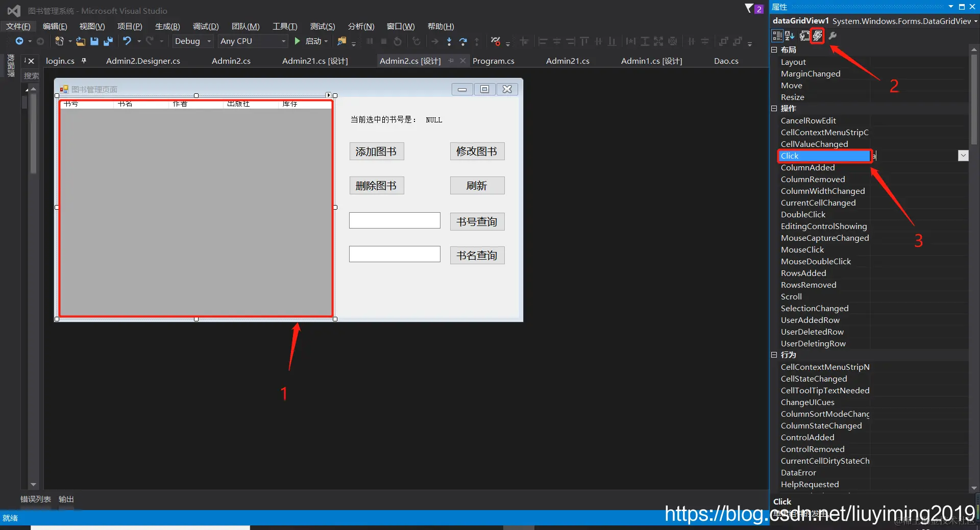Click the Step Over curved arrow icon
Viewport: 980px width, 530px height.
(x=463, y=41)
